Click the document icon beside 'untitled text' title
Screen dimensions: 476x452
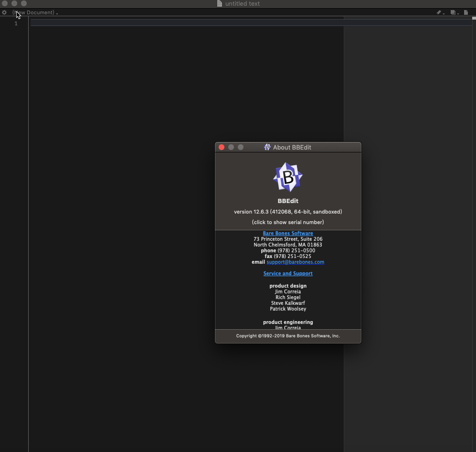click(220, 4)
